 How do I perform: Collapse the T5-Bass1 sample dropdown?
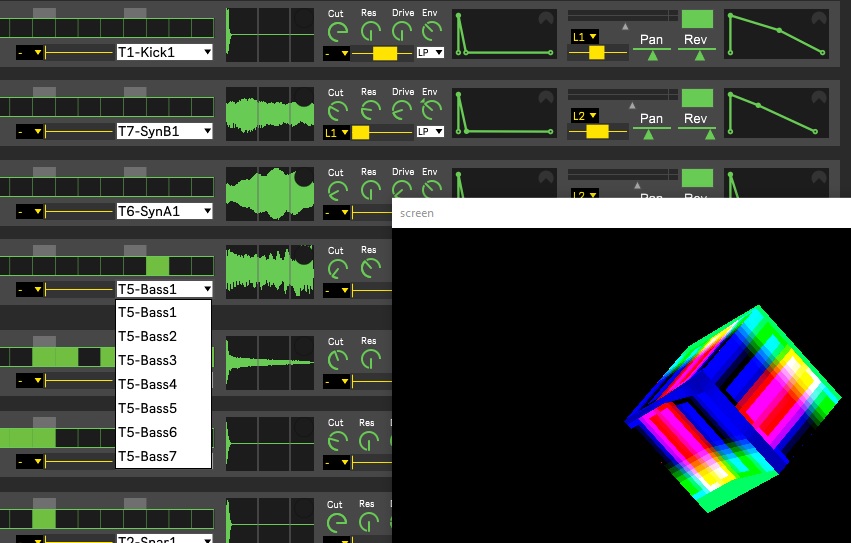pyautogui.click(x=164, y=289)
